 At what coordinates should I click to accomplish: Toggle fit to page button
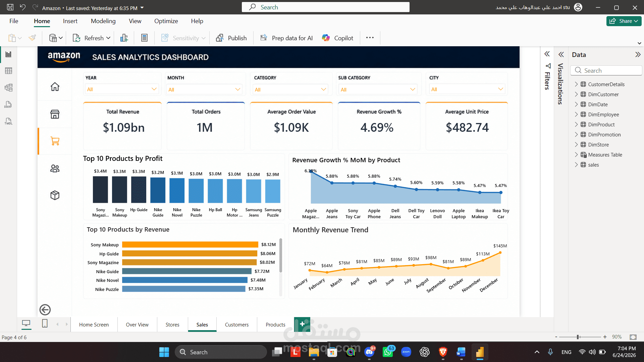tap(633, 337)
